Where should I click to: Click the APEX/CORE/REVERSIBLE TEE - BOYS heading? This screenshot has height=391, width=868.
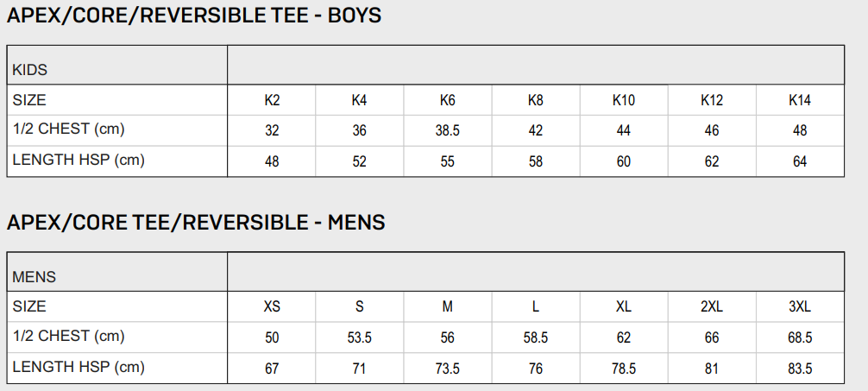pos(194,16)
